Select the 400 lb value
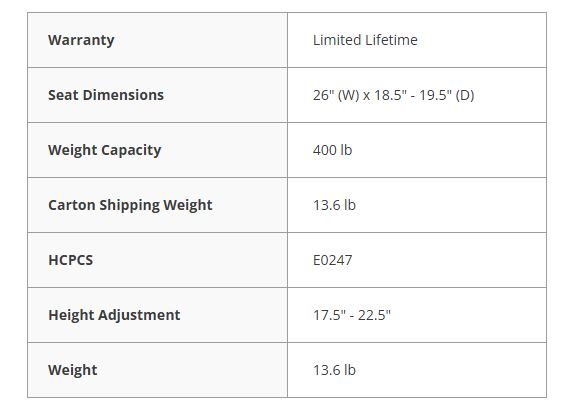 (332, 150)
